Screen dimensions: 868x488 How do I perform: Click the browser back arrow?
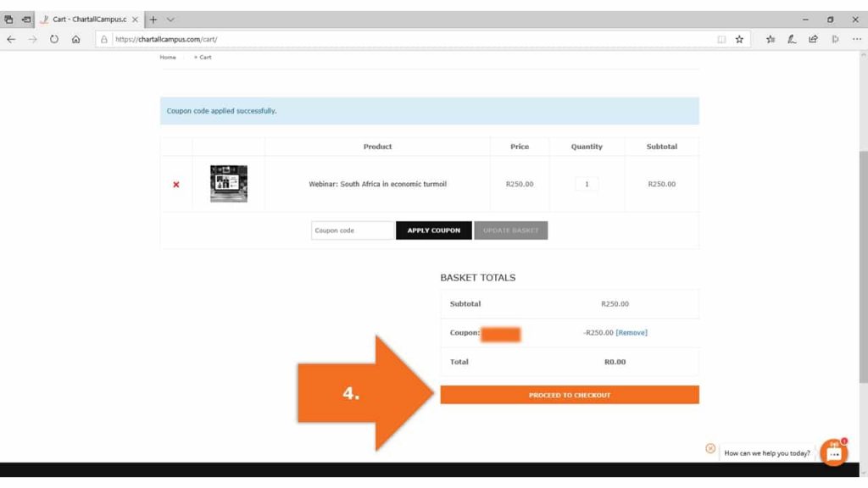[11, 39]
